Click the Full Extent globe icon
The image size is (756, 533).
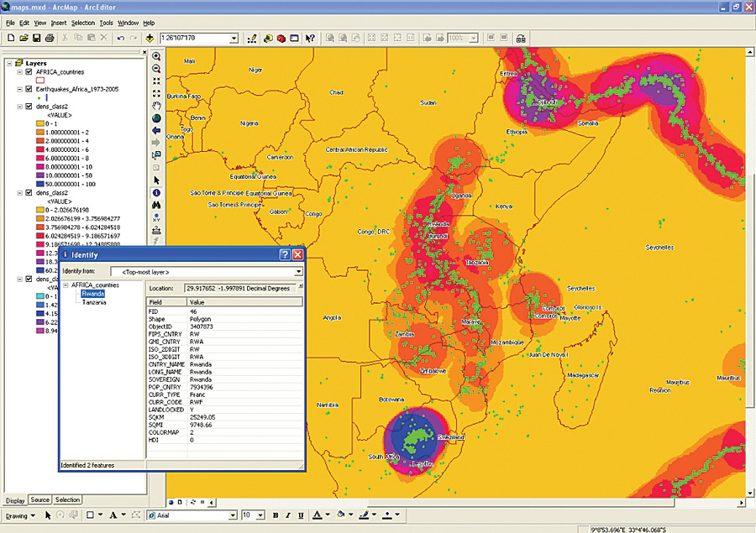(156, 118)
